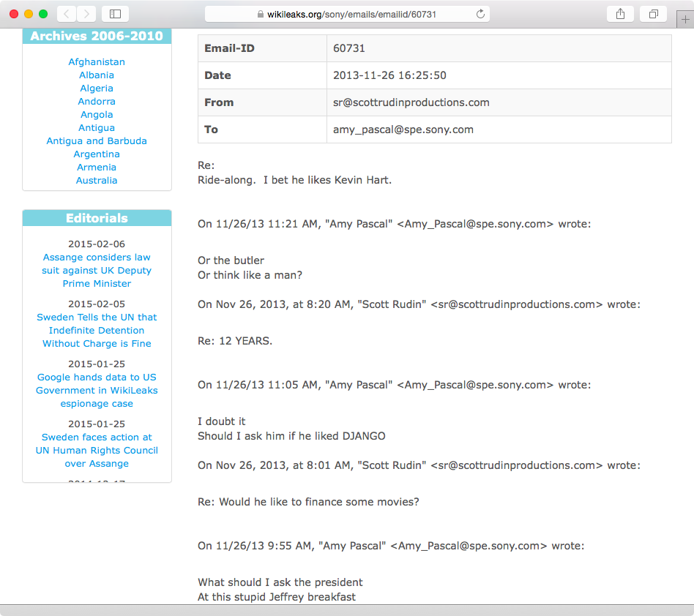
Task: Click the Email-ID value 60731
Action: tap(349, 48)
